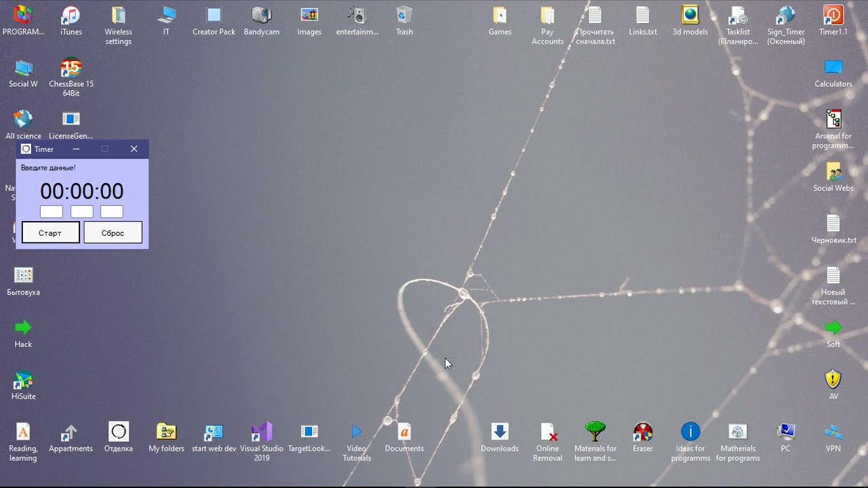Select the Bandycam desktop icon
868x488 pixels.
coord(261,15)
